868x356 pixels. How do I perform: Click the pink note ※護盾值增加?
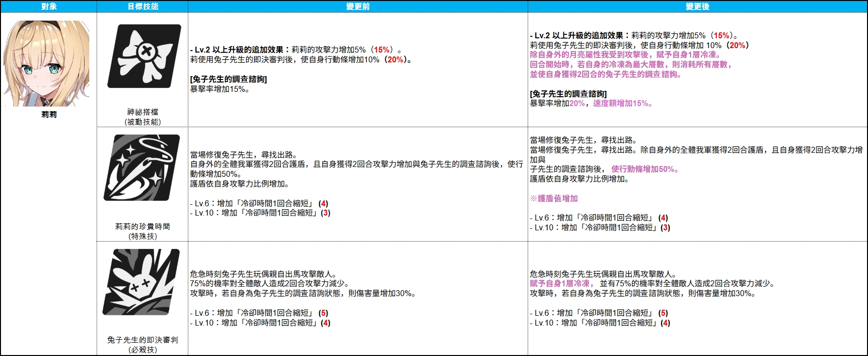click(554, 198)
